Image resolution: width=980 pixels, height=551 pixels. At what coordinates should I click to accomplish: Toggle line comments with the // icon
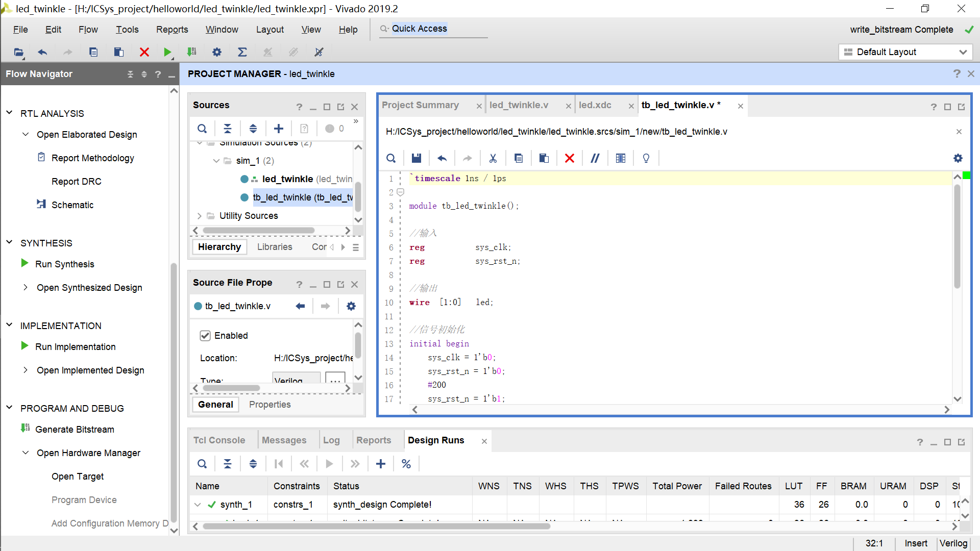tap(595, 158)
